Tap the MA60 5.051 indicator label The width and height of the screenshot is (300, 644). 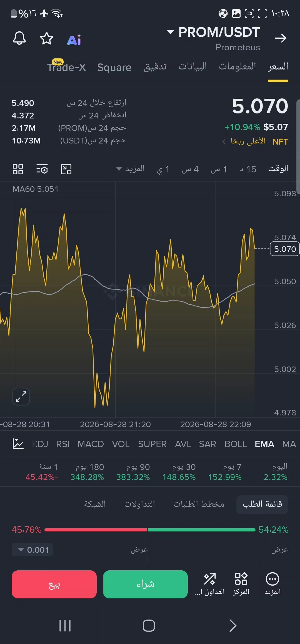(36, 189)
